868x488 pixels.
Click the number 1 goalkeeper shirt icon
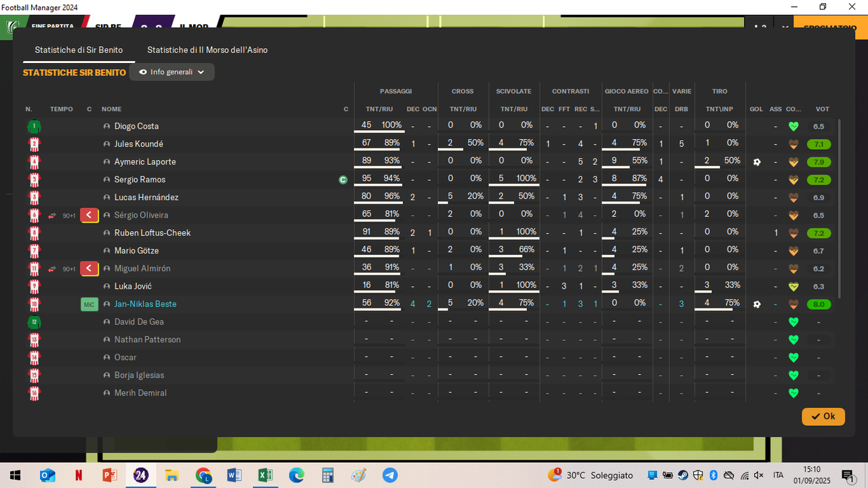34,126
